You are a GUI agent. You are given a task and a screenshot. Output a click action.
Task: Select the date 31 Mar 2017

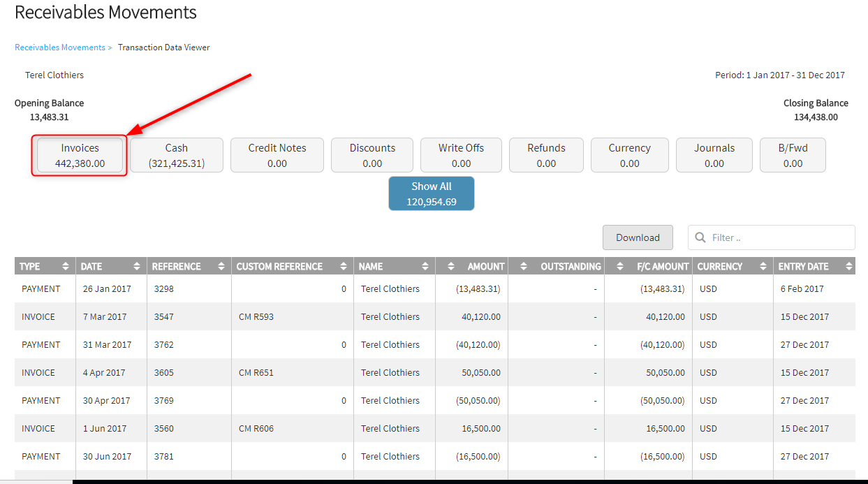(x=108, y=344)
